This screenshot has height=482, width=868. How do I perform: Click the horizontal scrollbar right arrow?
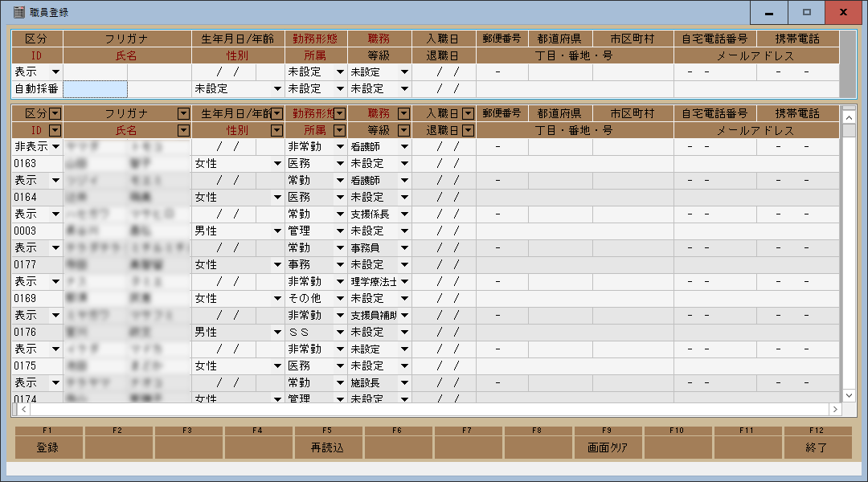click(x=835, y=410)
